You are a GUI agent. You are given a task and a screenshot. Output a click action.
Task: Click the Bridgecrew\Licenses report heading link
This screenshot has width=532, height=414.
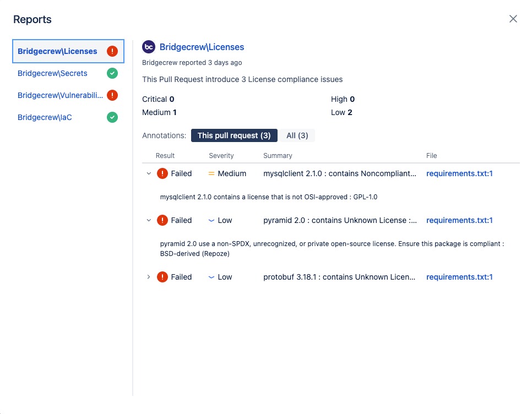coord(202,47)
